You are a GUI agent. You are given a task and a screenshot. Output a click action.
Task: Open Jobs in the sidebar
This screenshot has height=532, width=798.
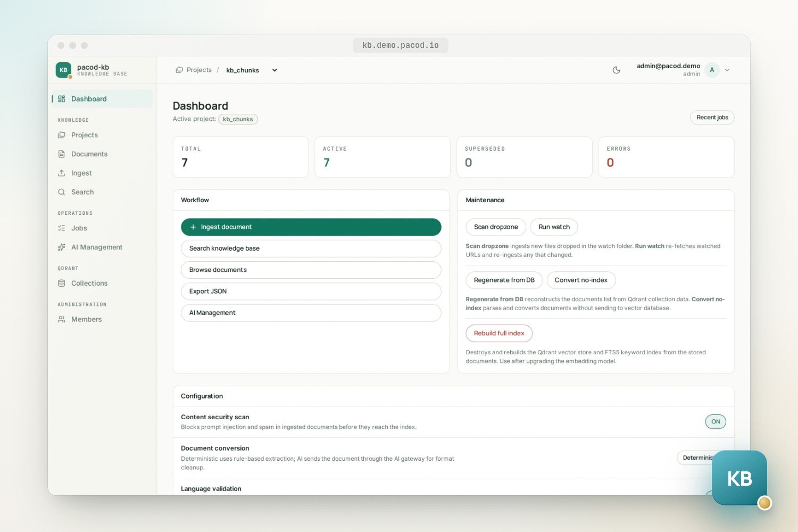[x=102, y=228]
